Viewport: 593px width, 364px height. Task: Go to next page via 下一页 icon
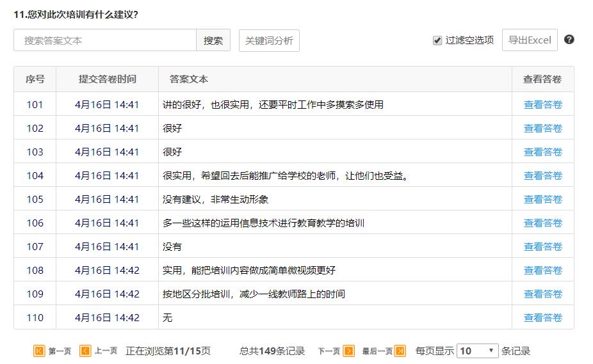coord(348,351)
